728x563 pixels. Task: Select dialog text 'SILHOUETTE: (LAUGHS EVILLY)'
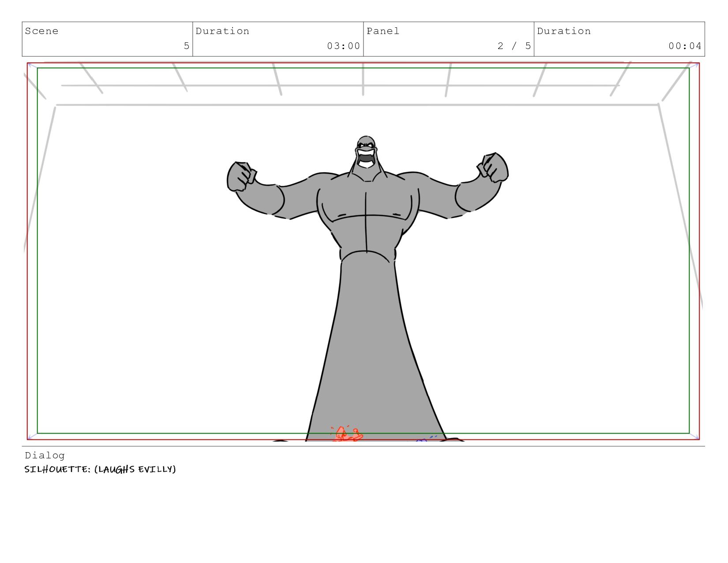[100, 469]
